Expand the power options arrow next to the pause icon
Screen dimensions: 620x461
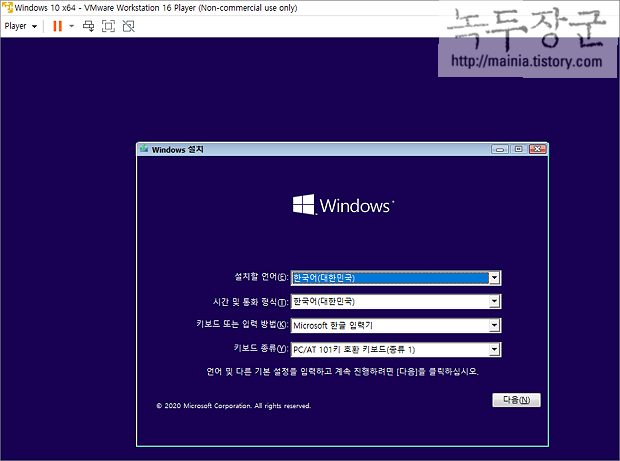coord(72,26)
